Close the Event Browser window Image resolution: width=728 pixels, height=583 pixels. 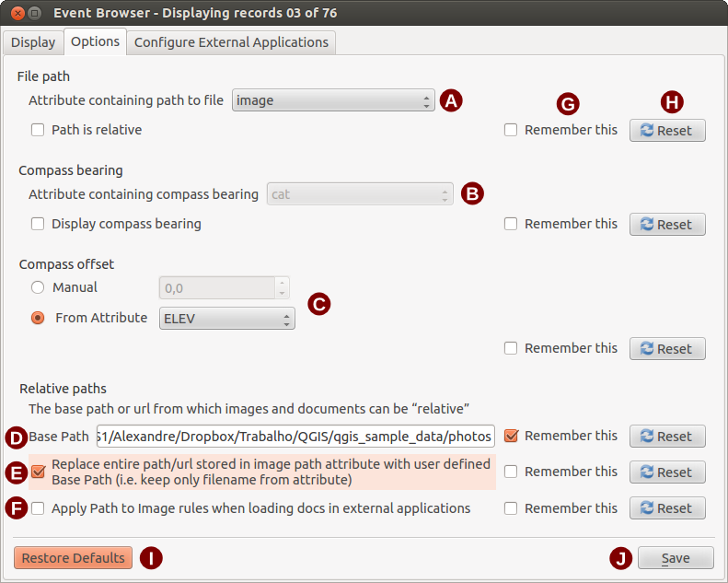point(14,14)
